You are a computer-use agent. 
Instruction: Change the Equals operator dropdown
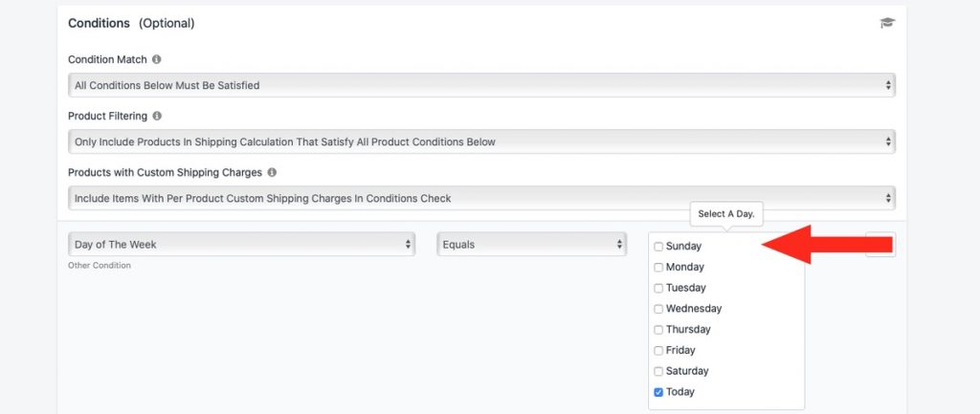tap(531, 244)
